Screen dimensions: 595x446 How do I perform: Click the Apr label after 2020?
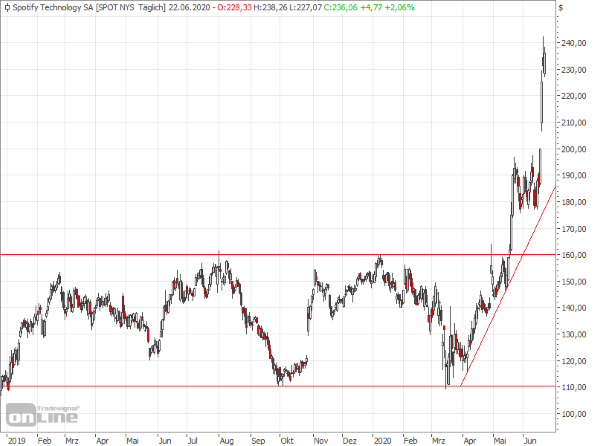pyautogui.click(x=469, y=441)
